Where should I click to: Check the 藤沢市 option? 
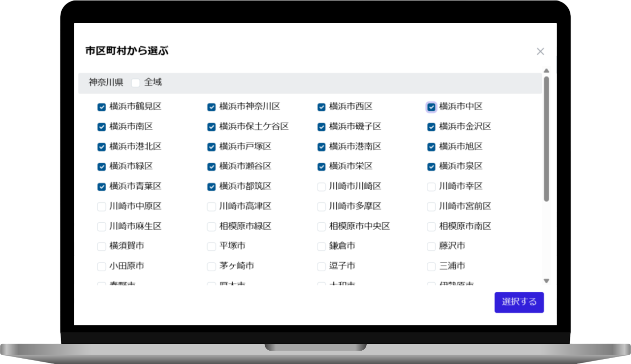[431, 246]
